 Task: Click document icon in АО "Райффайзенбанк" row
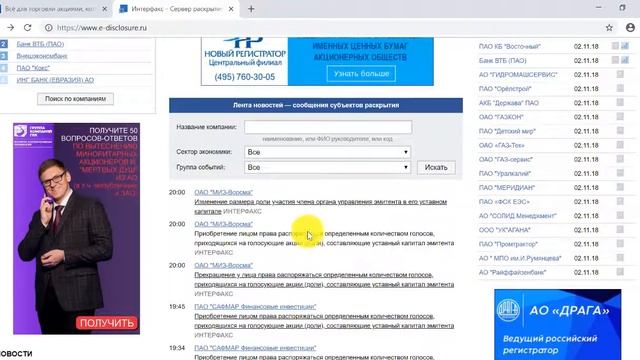620,272
